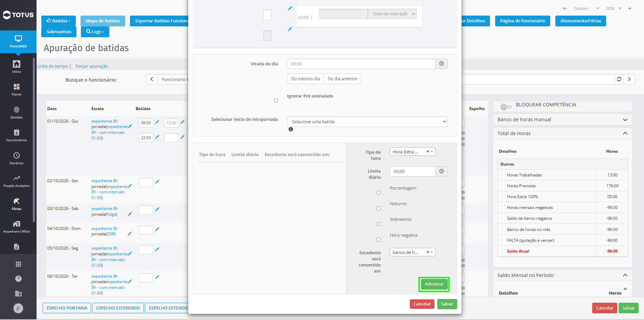Open the Logs dropdown menu
The image size is (644, 320).
pyautogui.click(x=95, y=32)
